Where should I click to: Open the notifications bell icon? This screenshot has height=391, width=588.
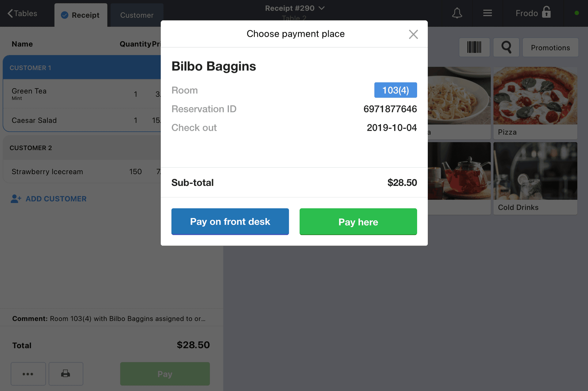(x=457, y=13)
